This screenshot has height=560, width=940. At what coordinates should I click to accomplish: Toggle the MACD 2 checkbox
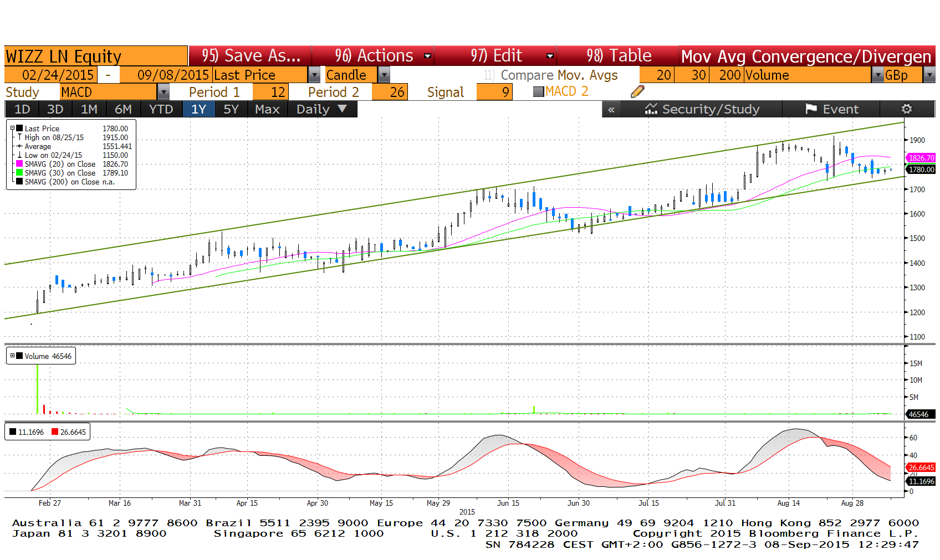pos(538,92)
